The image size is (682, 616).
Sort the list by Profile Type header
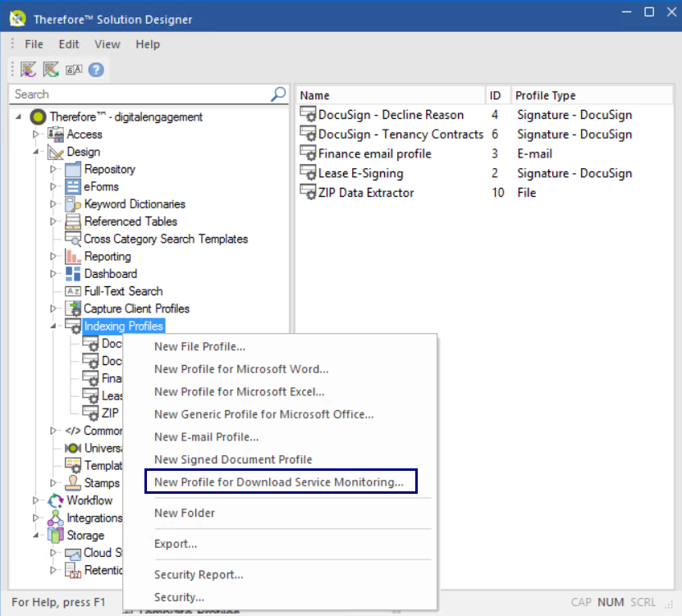(592, 95)
